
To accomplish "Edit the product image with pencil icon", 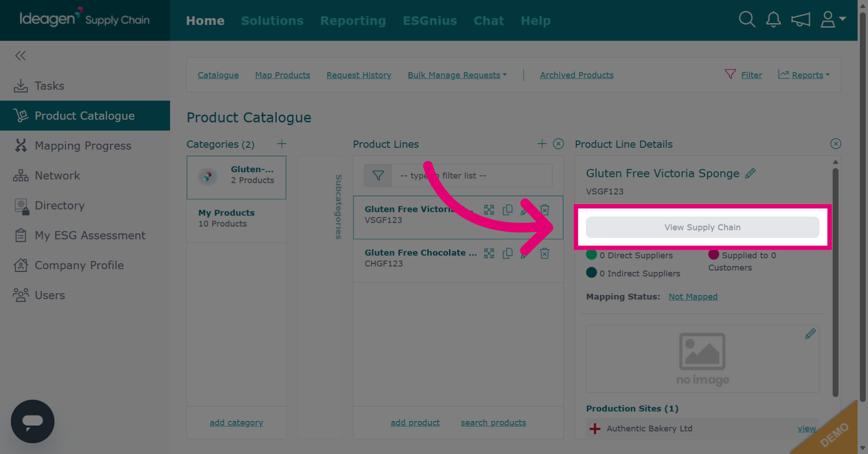I will point(811,334).
